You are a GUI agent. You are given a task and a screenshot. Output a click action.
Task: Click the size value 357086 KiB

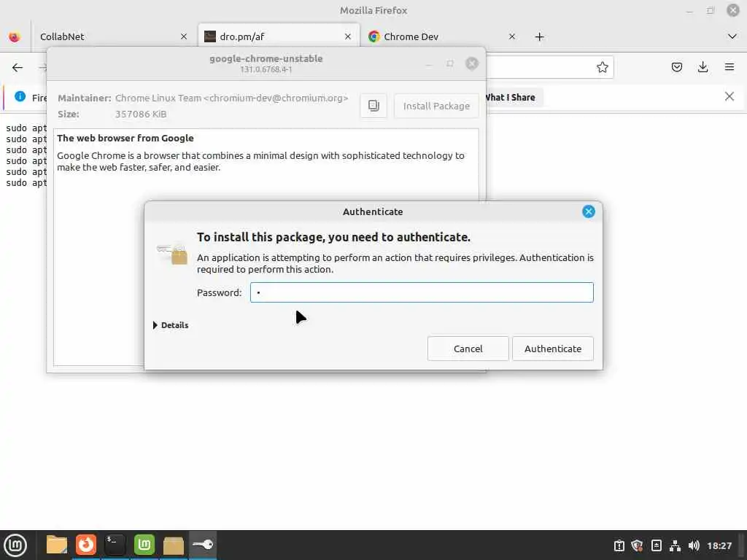(x=141, y=114)
